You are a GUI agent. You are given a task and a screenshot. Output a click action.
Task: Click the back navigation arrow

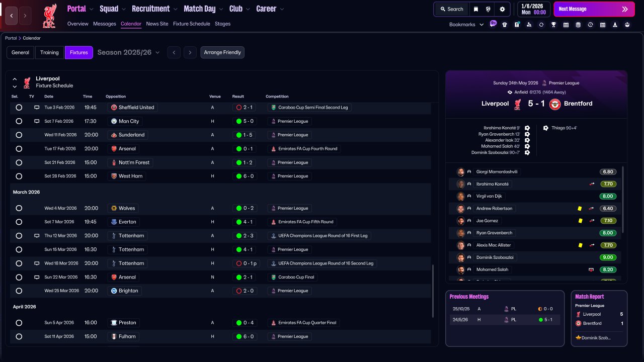(x=12, y=16)
